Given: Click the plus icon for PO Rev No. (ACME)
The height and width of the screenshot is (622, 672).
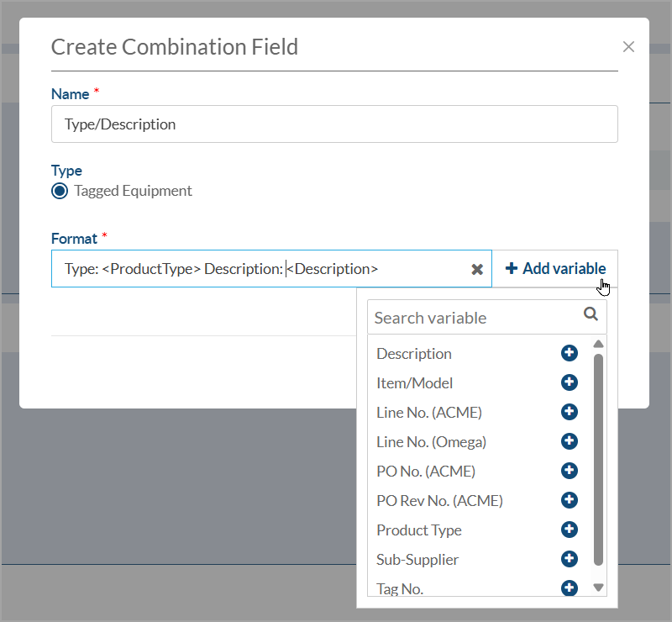Looking at the screenshot, I should [569, 500].
